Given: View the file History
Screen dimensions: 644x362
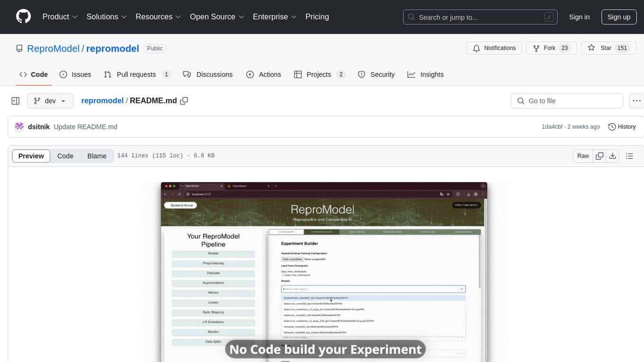Looking at the screenshot, I should point(622,127).
